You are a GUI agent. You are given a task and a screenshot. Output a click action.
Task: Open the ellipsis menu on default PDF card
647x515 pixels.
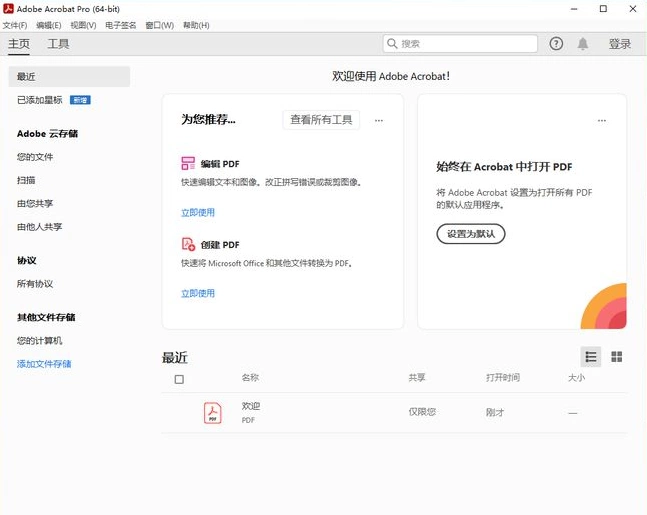[x=602, y=120]
